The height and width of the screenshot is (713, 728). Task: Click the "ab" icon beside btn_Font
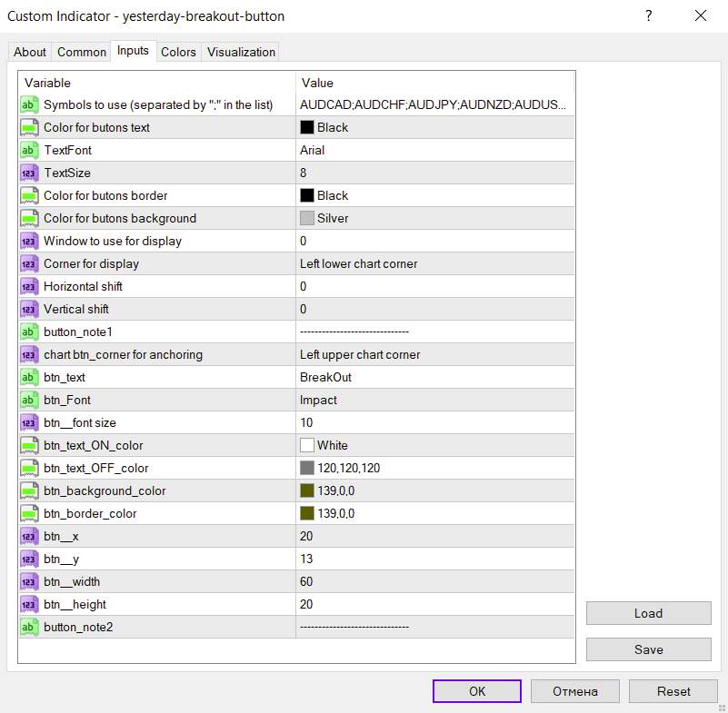(28, 400)
